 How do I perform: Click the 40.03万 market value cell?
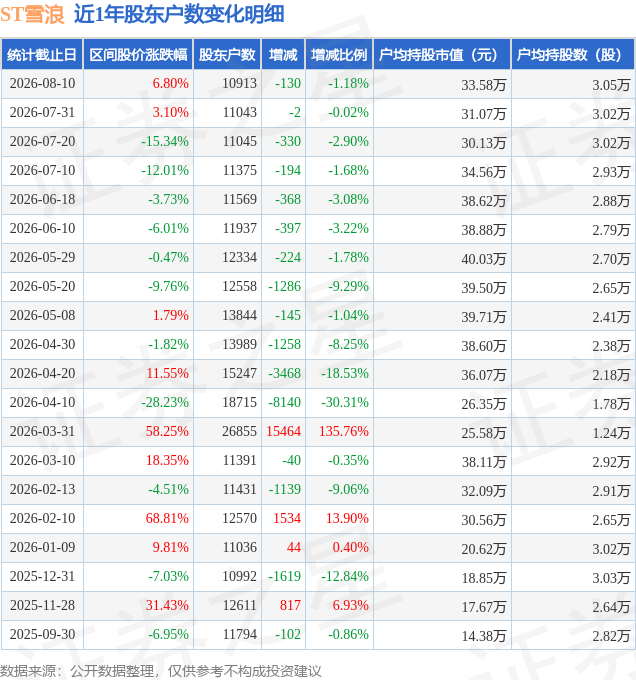click(x=483, y=259)
